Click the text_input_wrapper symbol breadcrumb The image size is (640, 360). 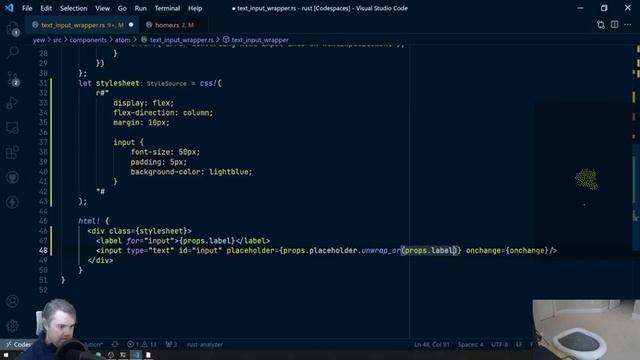tap(256, 40)
